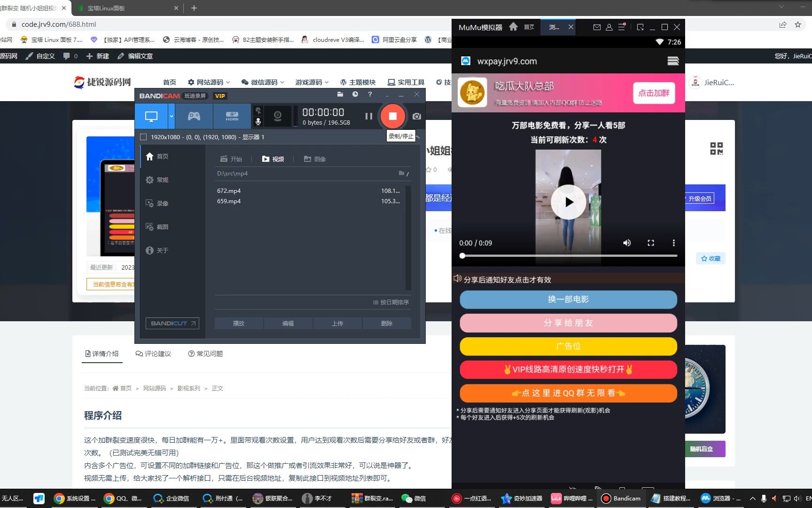
Task: Close the MuMu browser tab
Action: coord(571,27)
